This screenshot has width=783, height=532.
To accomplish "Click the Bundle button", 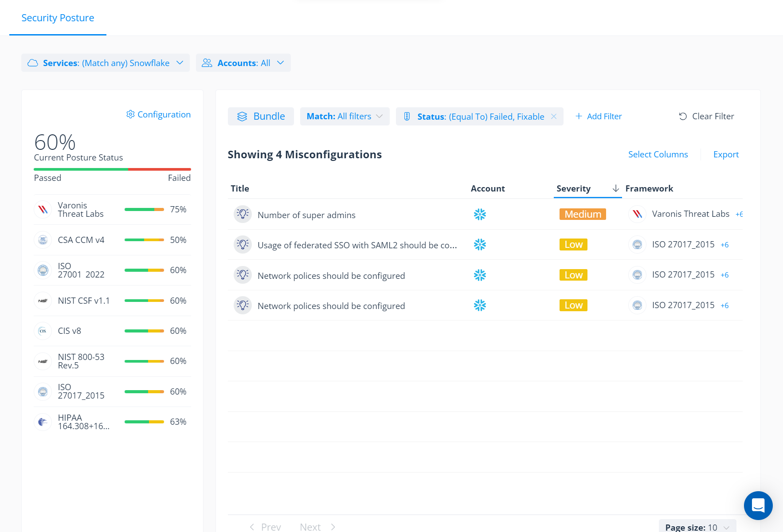I will click(x=261, y=116).
